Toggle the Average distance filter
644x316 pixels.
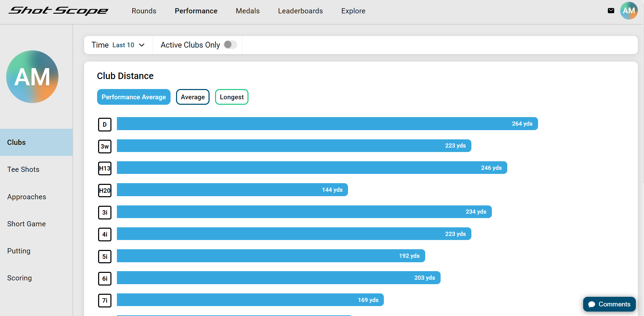point(193,97)
